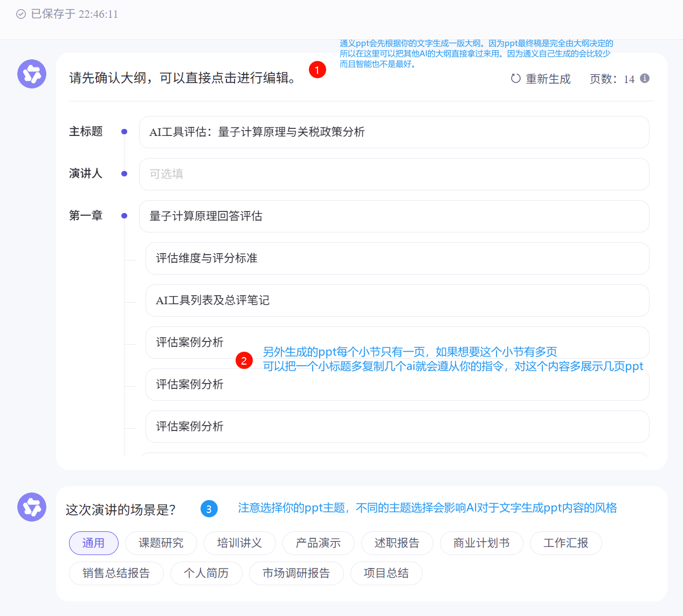This screenshot has height=616, width=683.
Task: Switch to the 工作汇报 category
Action: (x=565, y=543)
